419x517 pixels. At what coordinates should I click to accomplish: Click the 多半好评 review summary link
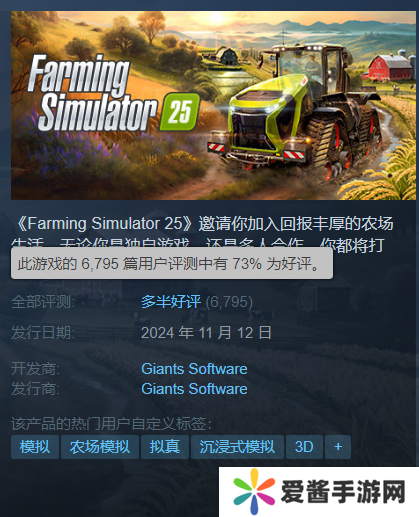[171, 302]
